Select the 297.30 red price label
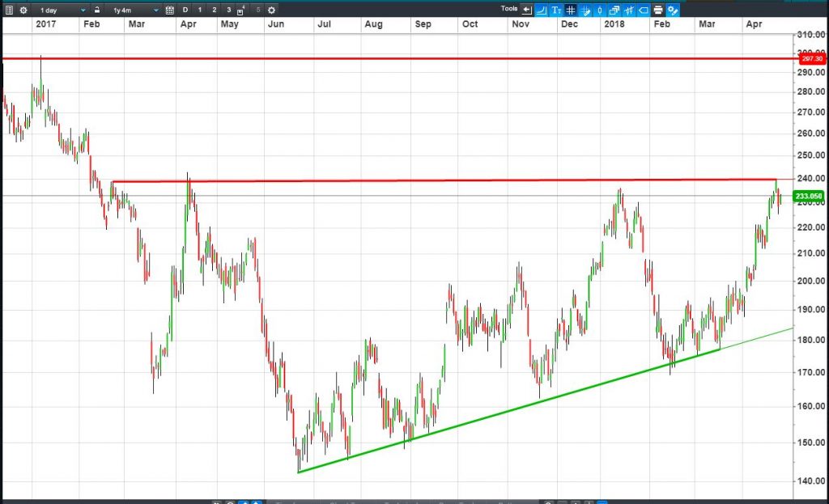The width and height of the screenshot is (829, 504). coord(811,58)
